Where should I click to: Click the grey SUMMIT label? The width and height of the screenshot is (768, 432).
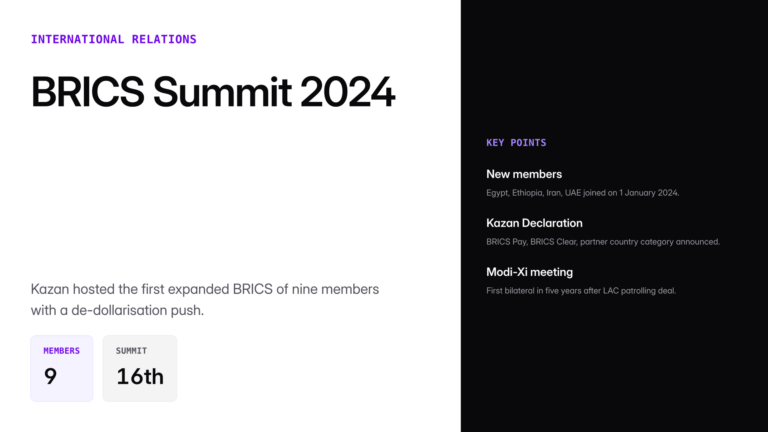click(131, 351)
